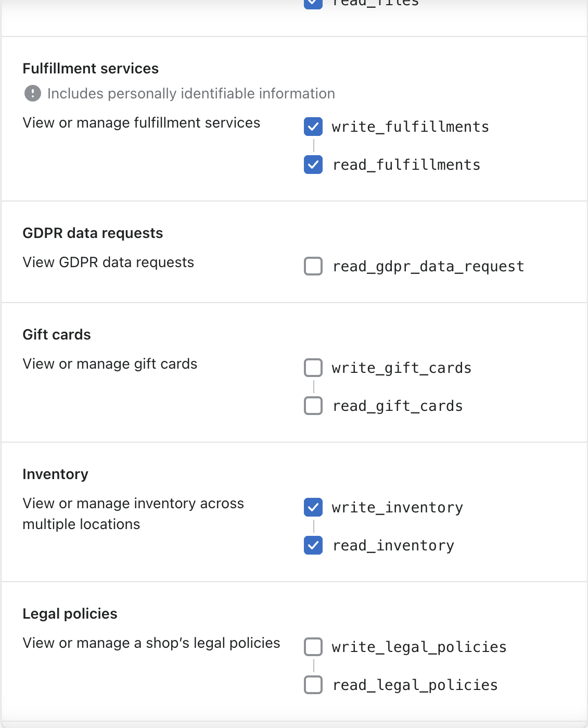Enable the write_legal_policies checkbox

pyautogui.click(x=313, y=647)
